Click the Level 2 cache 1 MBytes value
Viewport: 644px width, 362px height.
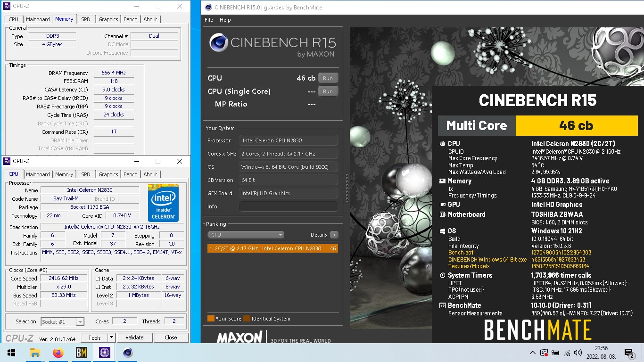tap(139, 295)
